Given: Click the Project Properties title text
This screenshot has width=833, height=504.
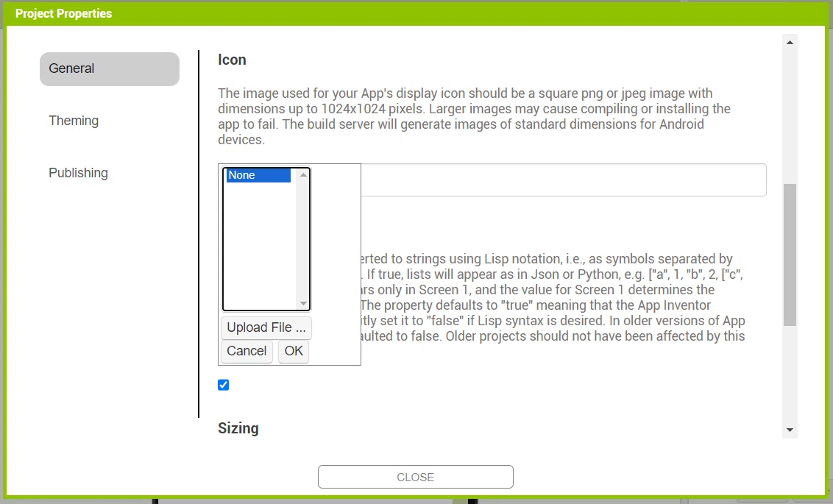Looking at the screenshot, I should coord(64,13).
